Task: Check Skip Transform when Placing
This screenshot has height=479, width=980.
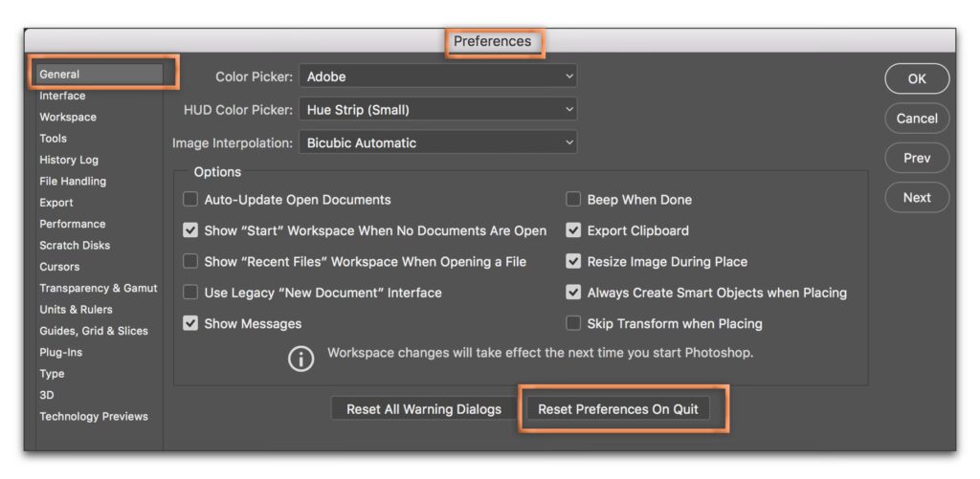Action: (x=573, y=323)
